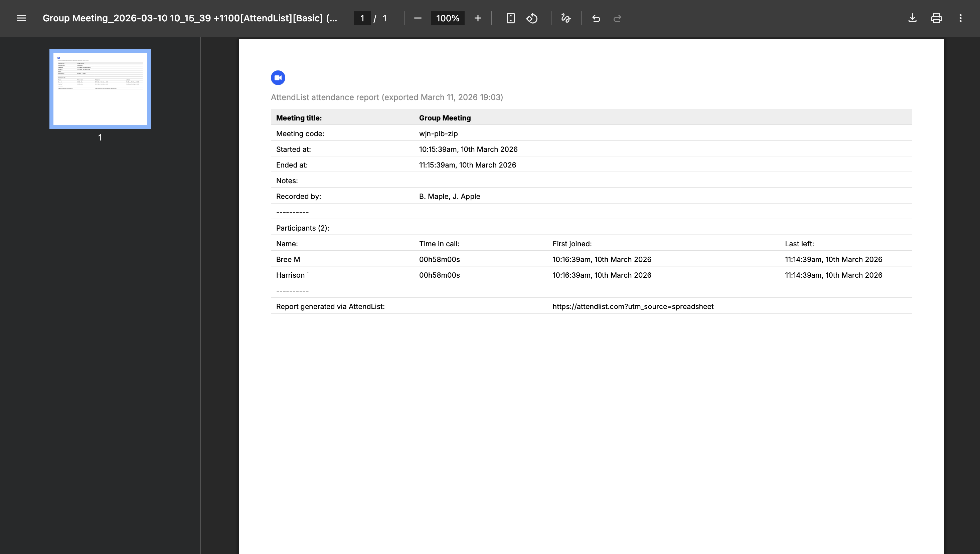980x554 pixels.
Task: Select the Participants (2) heading
Action: coord(302,228)
